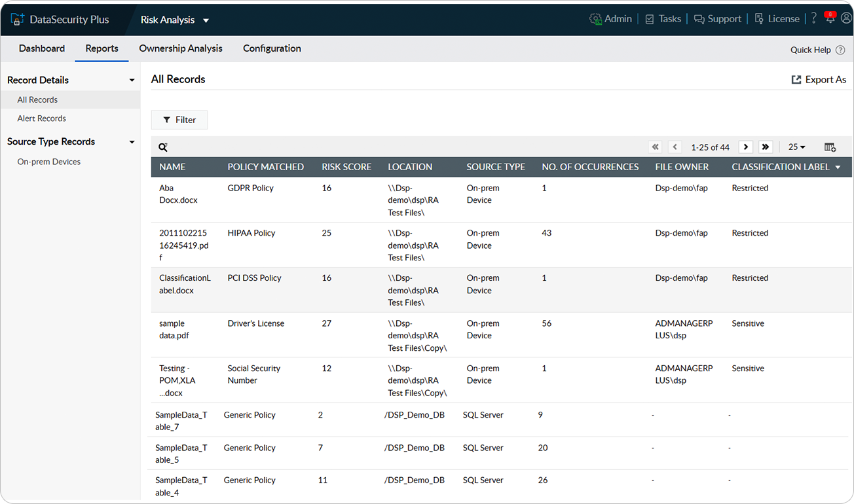
Task: Open the user profile icon
Action: click(x=846, y=18)
